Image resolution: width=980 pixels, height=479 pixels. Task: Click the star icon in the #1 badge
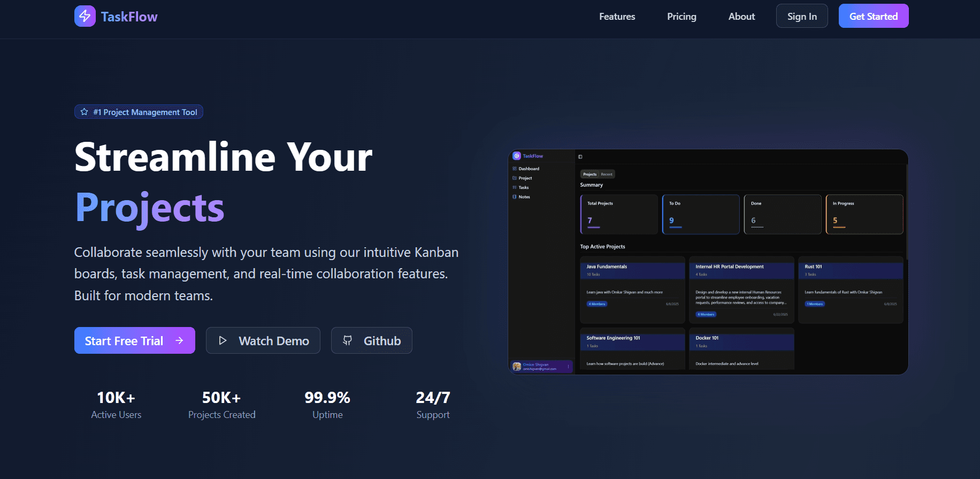[x=84, y=112]
